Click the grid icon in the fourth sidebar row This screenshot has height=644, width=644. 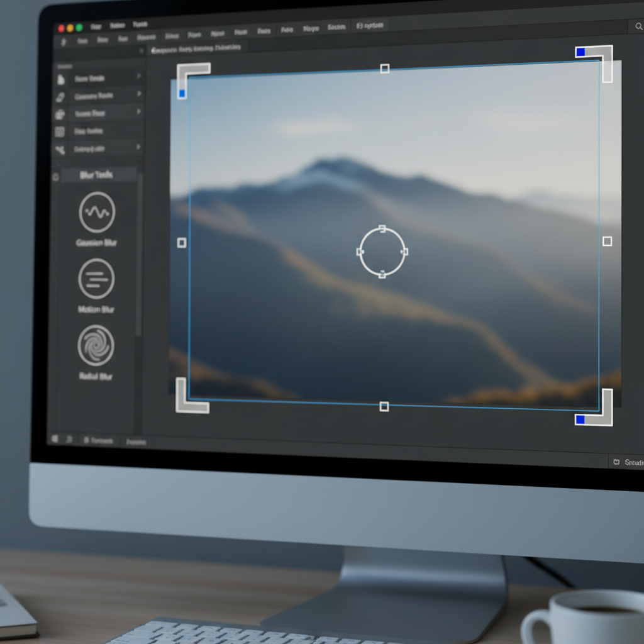click(60, 131)
